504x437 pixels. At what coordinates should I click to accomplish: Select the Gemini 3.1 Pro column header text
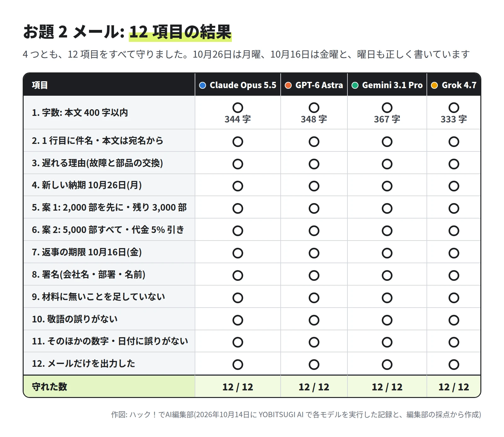[392, 85]
